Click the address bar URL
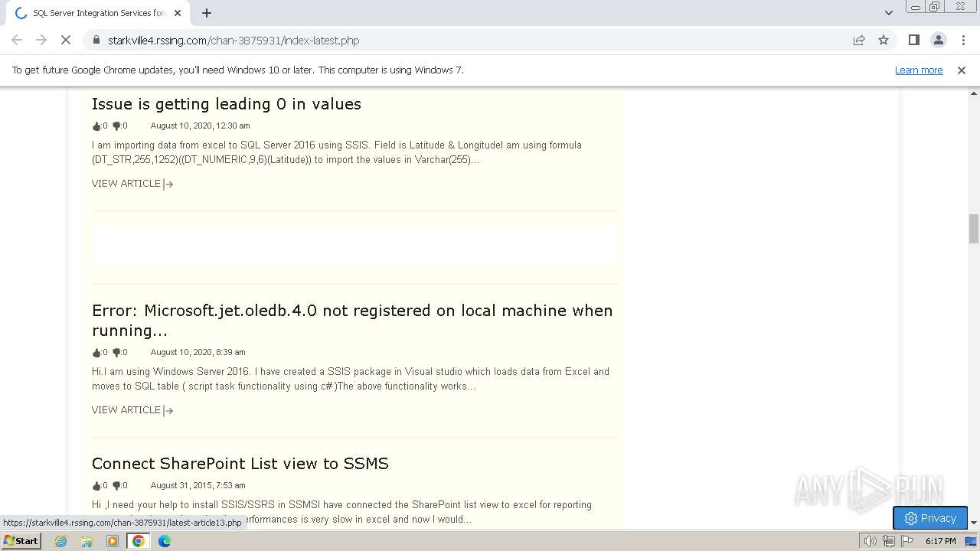 coord(234,40)
